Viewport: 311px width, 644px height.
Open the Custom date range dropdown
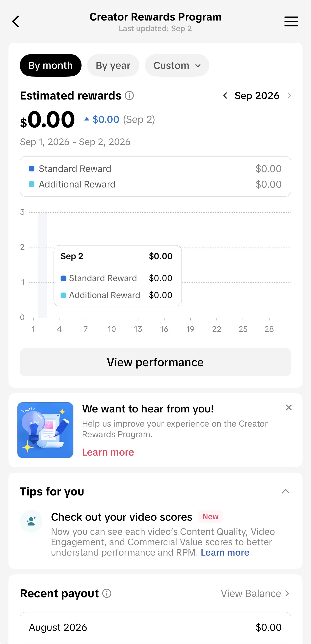click(177, 65)
